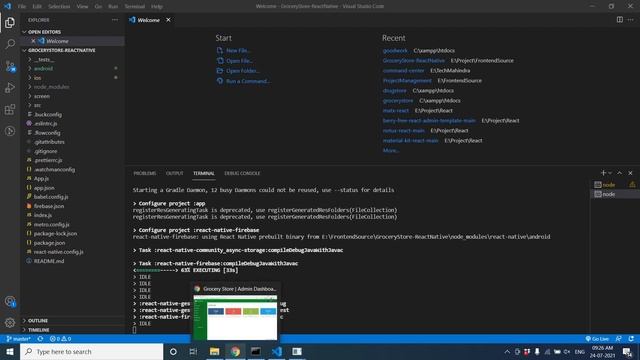This screenshot has width=640, height=360.
Task: Open the Search view in activity bar
Action: click(x=10, y=44)
